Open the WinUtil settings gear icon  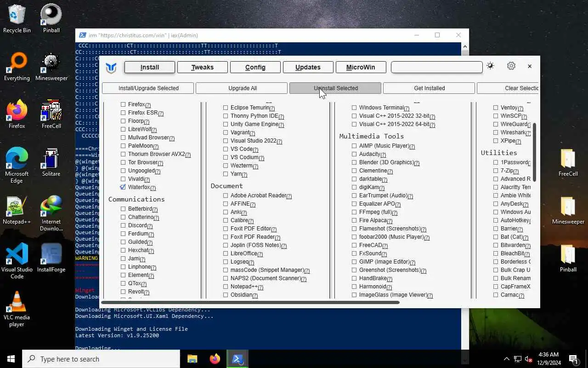[511, 66]
